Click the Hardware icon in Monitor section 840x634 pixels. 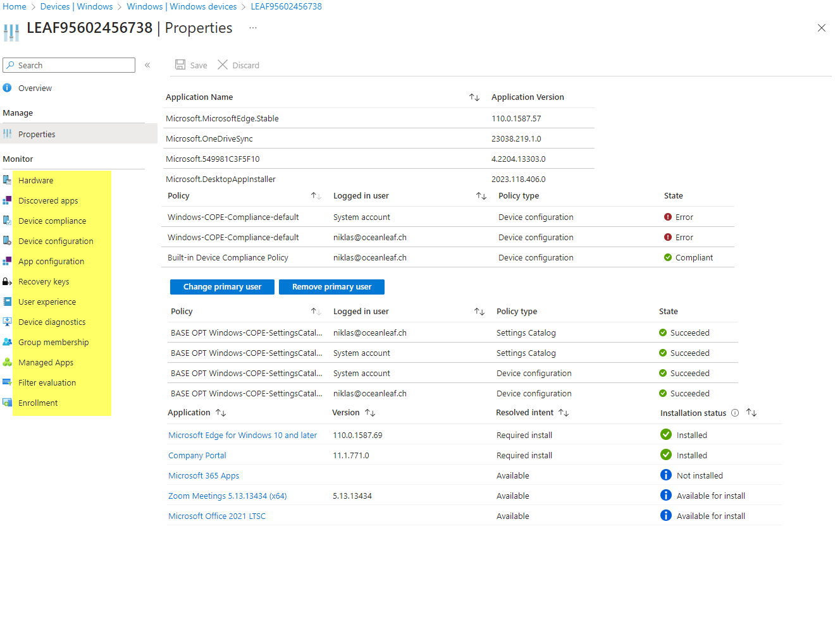click(7, 180)
